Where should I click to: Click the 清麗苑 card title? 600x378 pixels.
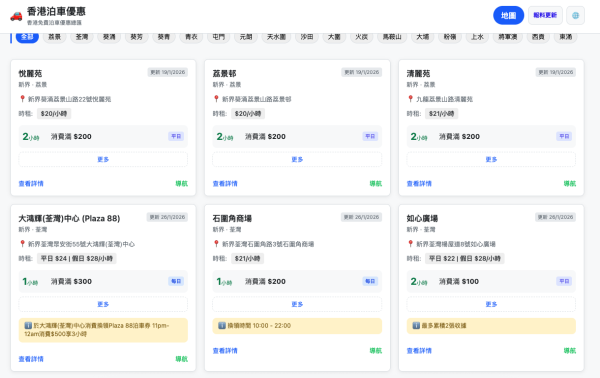coord(418,73)
